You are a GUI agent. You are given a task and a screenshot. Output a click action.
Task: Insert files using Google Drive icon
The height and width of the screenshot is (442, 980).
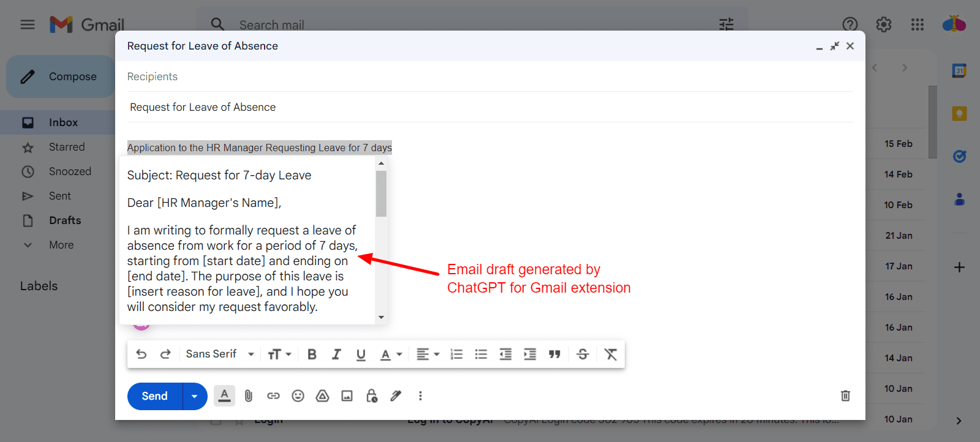pyautogui.click(x=322, y=396)
